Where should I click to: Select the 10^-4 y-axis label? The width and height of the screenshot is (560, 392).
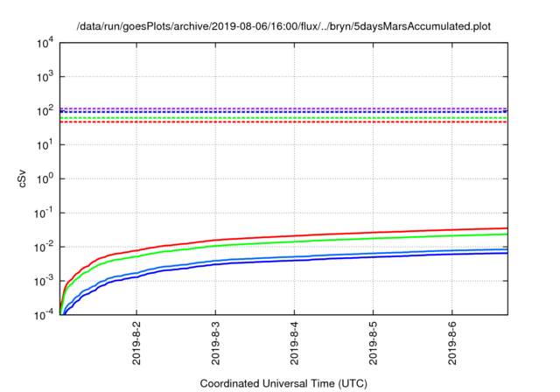click(x=45, y=314)
